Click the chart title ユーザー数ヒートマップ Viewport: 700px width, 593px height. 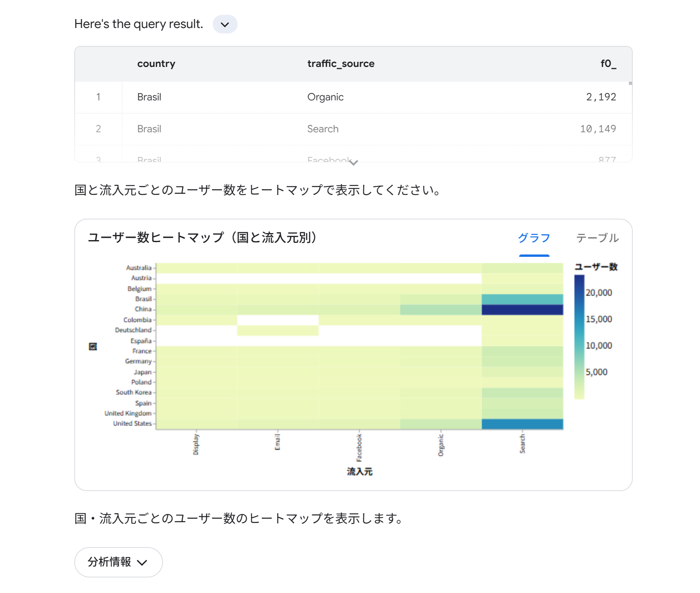pyautogui.click(x=203, y=237)
